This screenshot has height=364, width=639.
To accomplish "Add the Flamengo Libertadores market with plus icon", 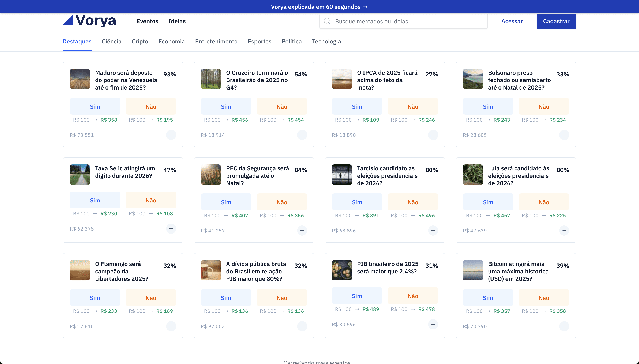I will [x=171, y=326].
